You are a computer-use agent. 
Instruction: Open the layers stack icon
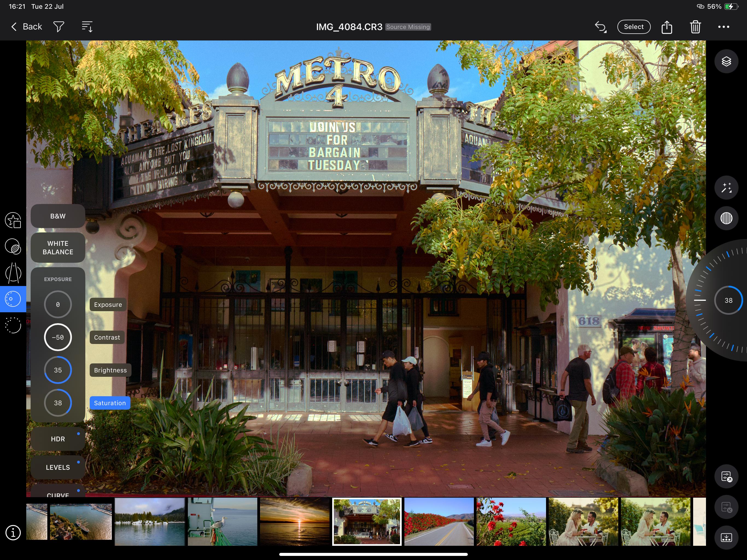pos(726,62)
